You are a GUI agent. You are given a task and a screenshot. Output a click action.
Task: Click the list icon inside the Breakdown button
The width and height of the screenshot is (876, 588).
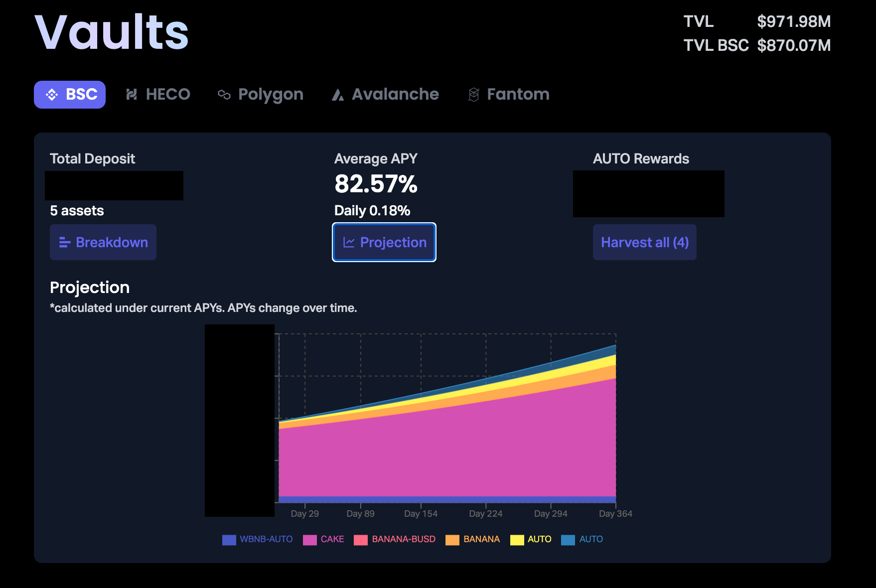point(64,242)
